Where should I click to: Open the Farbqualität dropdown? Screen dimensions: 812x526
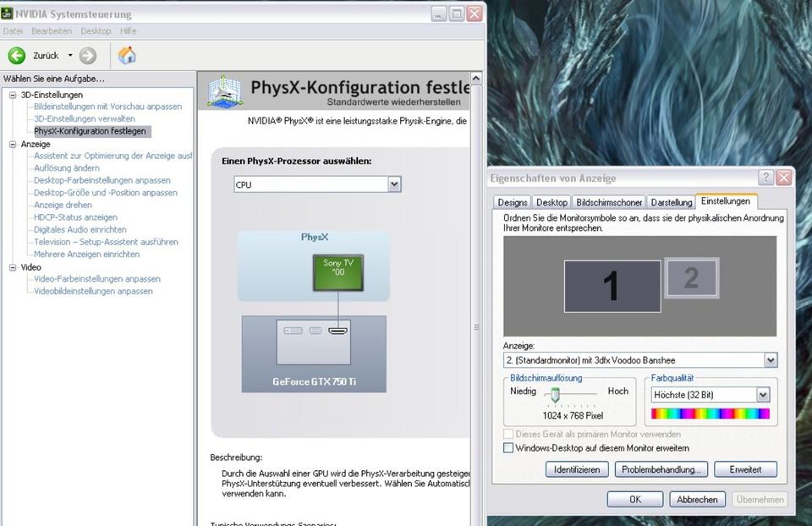710,395
